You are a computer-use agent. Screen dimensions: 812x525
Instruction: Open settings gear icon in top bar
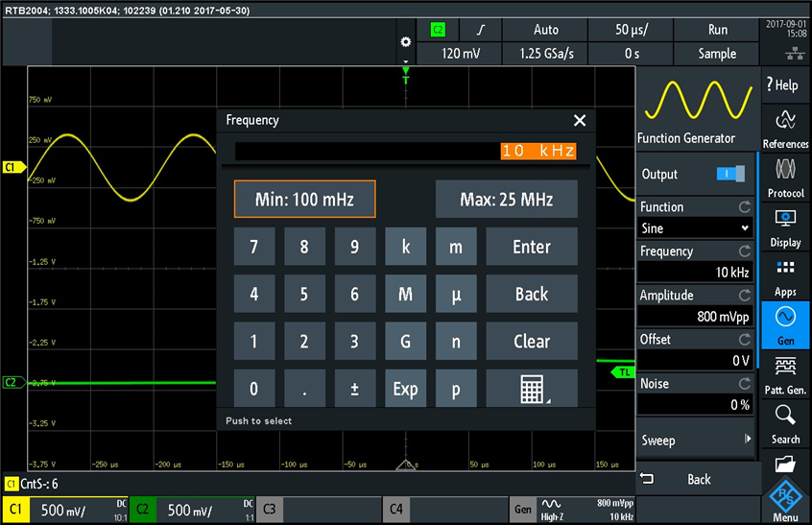(405, 43)
